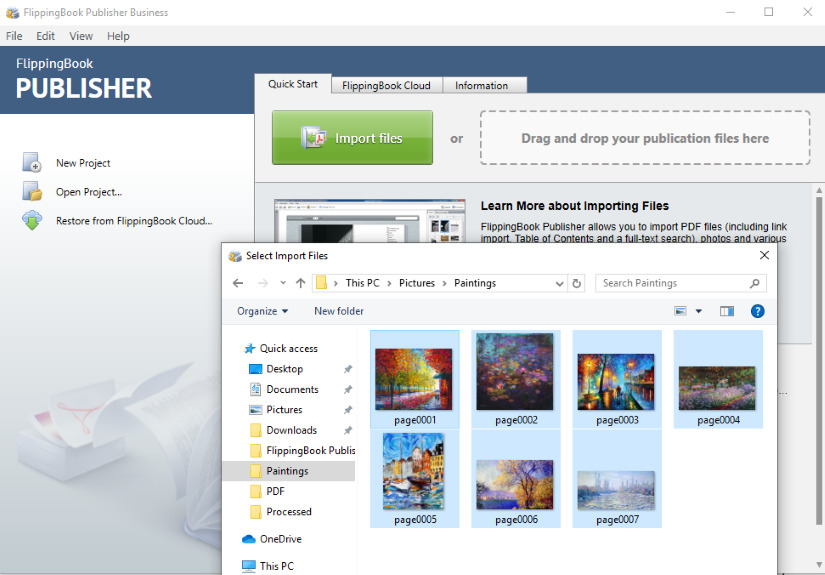The image size is (825, 575).
Task: Expand the address bar history dropdown
Action: tap(559, 284)
